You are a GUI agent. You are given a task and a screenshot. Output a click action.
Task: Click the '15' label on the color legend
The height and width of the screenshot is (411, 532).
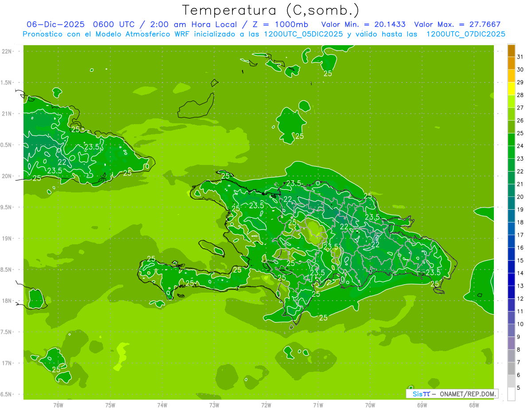[x=520, y=261]
